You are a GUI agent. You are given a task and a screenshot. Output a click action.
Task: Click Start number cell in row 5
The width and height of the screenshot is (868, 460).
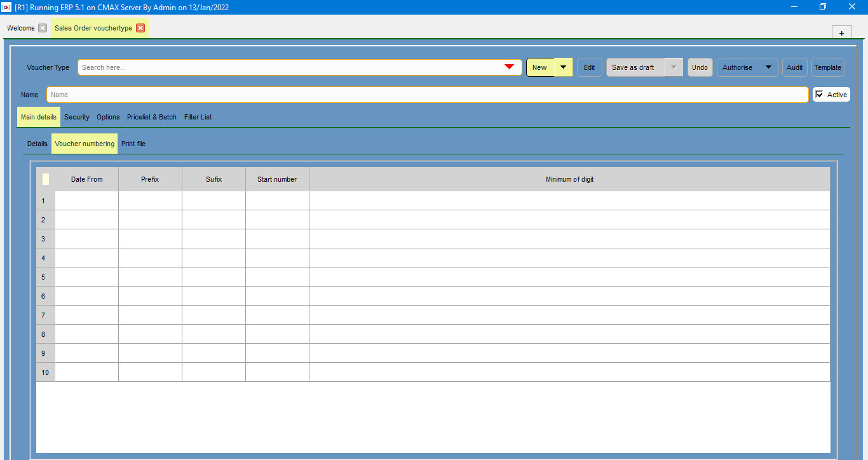[x=277, y=277]
